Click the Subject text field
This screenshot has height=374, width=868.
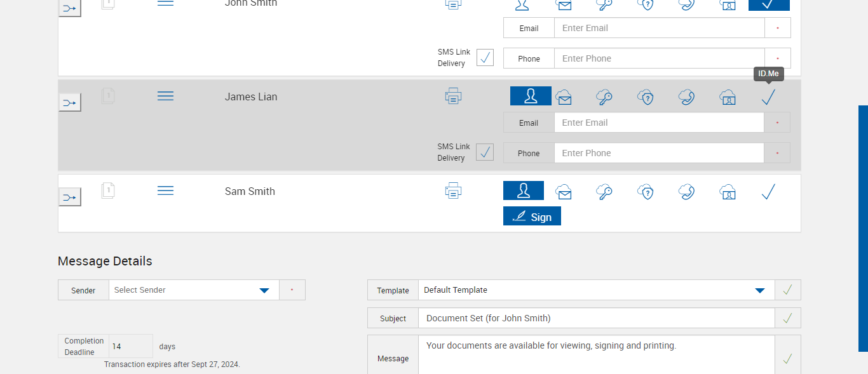(596, 318)
